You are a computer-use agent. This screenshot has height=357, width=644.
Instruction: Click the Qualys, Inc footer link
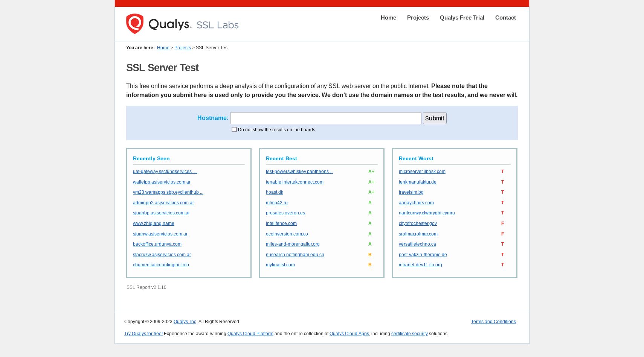tap(185, 322)
